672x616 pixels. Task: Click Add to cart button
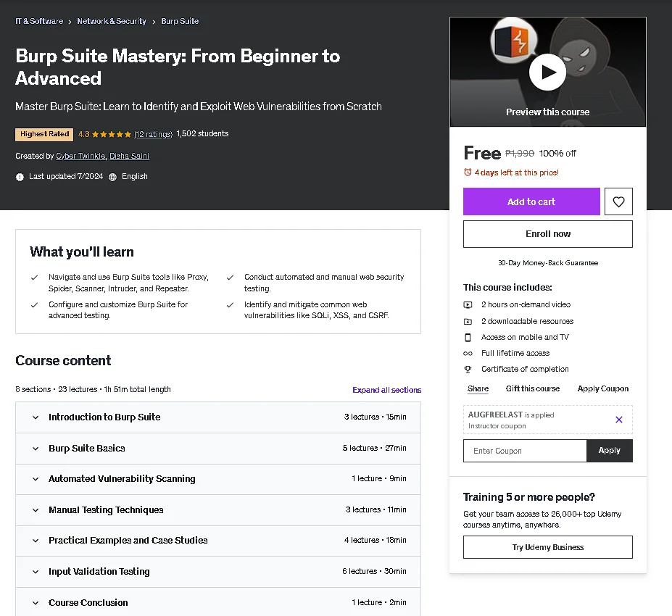[x=531, y=201]
